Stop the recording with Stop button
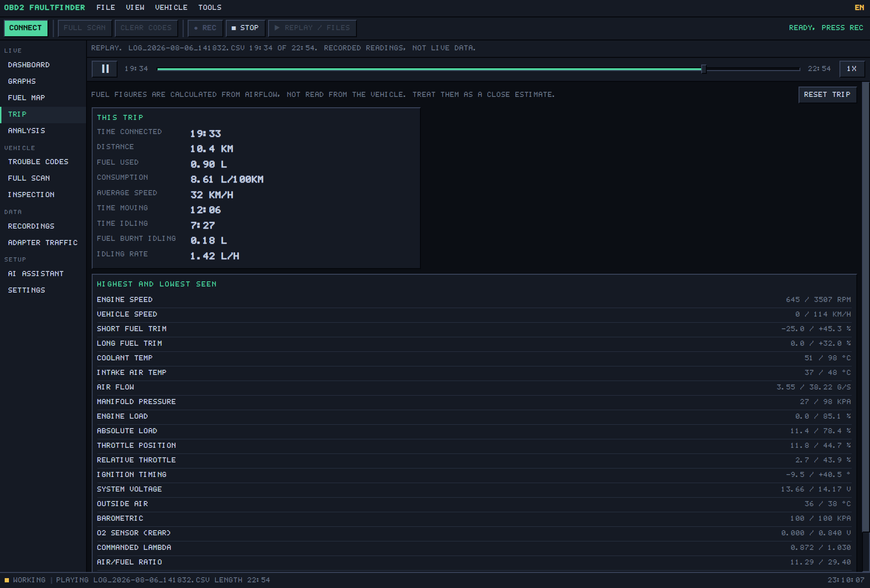Screen dimensions: 870x588 coord(245,28)
